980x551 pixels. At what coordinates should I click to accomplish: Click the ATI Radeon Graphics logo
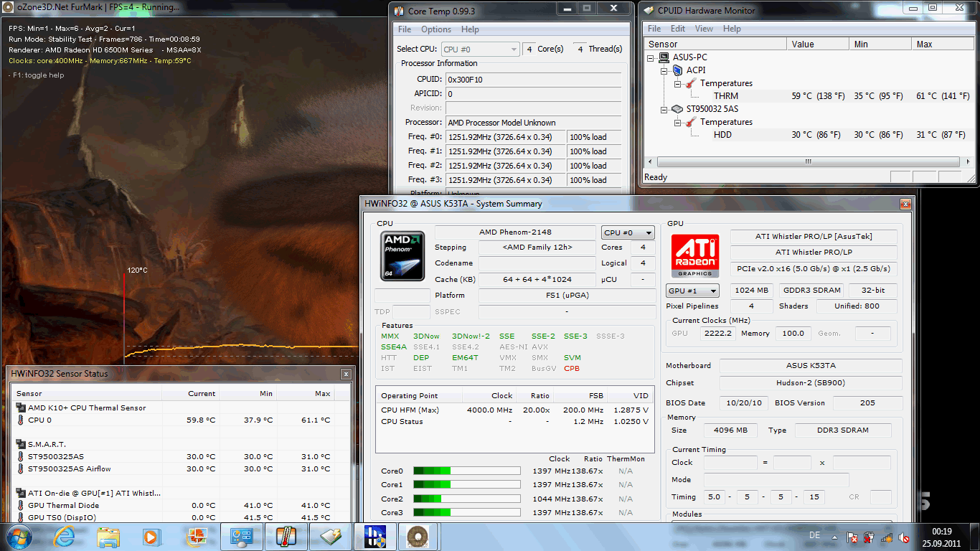click(696, 256)
